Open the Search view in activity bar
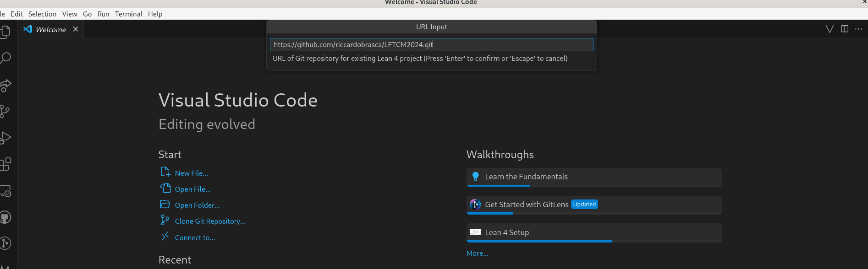The width and height of the screenshot is (868, 269). (x=5, y=58)
